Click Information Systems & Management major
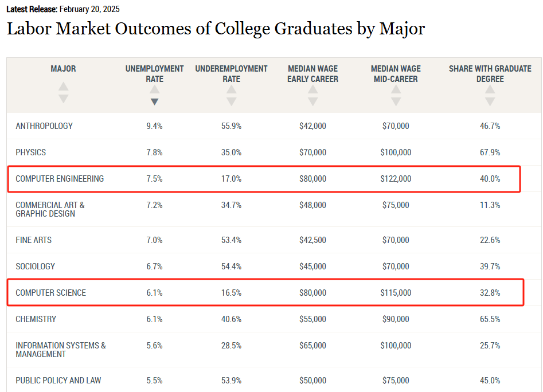 60,350
